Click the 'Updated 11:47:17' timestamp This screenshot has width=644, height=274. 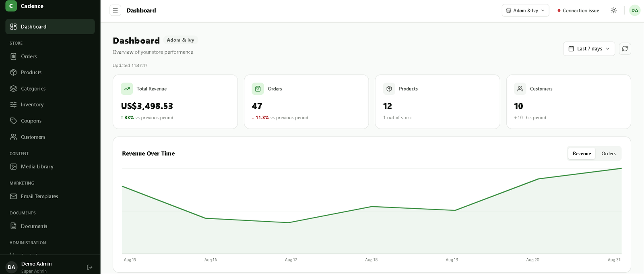[130, 66]
